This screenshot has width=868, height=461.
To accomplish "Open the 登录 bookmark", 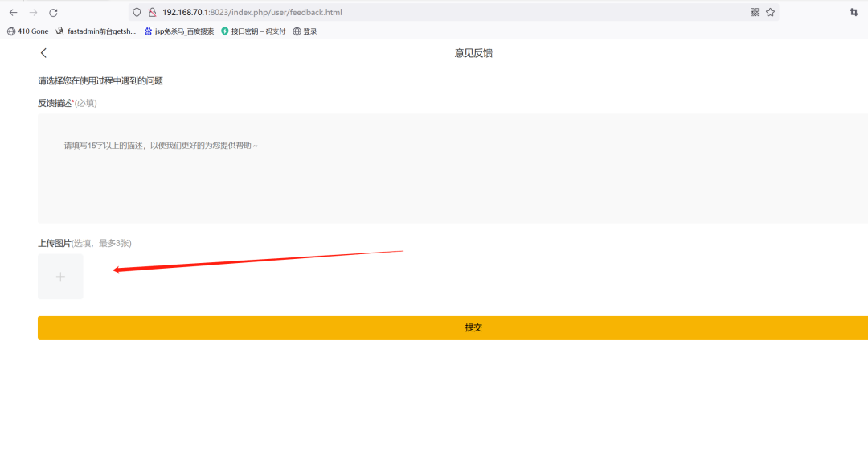I will click(x=305, y=31).
